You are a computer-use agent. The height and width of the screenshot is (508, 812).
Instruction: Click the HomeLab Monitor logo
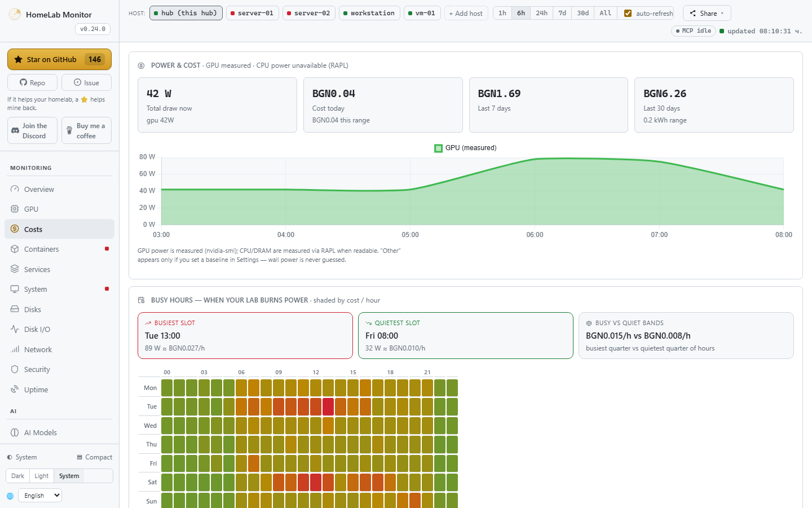(x=15, y=14)
